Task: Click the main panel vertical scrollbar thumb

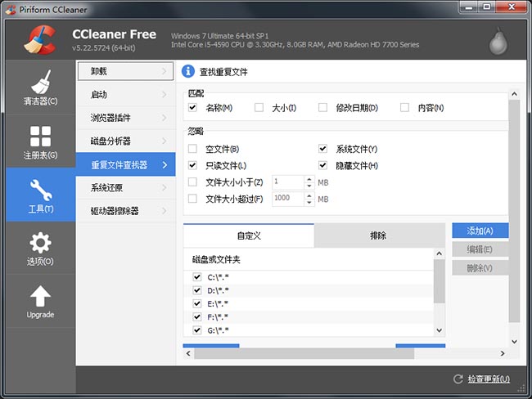Action: click(514, 211)
